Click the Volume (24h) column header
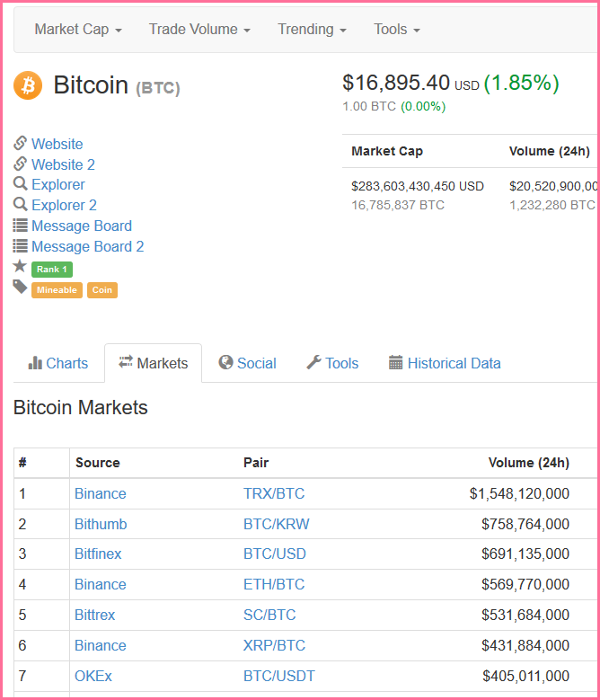Viewport: 600px width, 700px height. pyautogui.click(x=528, y=463)
